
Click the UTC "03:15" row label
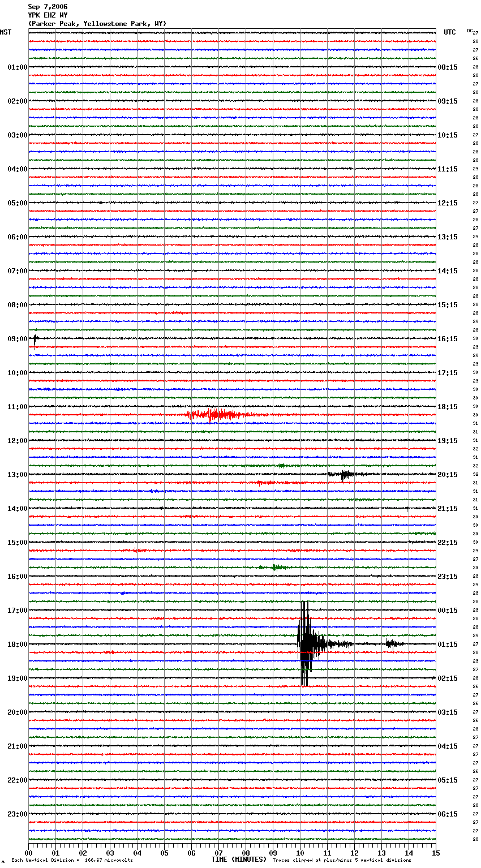(x=448, y=712)
